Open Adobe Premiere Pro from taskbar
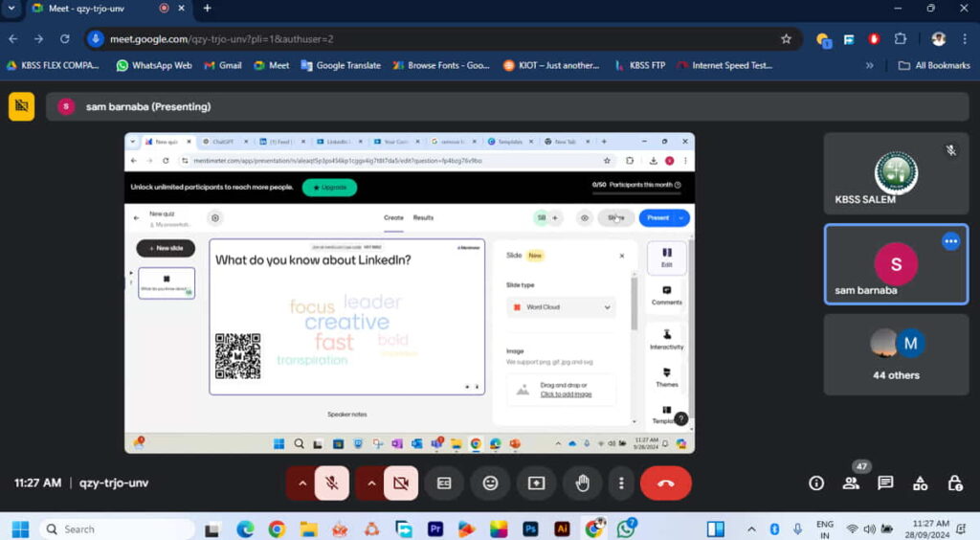 pyautogui.click(x=435, y=529)
